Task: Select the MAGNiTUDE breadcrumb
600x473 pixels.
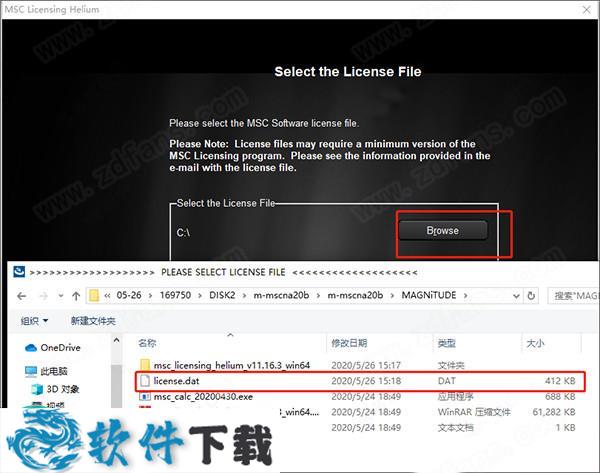Action: (429, 295)
